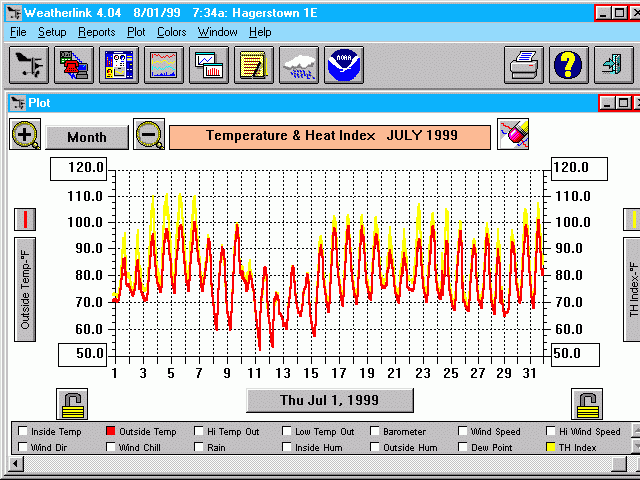Open the Plot menu
The image size is (640, 480).
click(136, 32)
